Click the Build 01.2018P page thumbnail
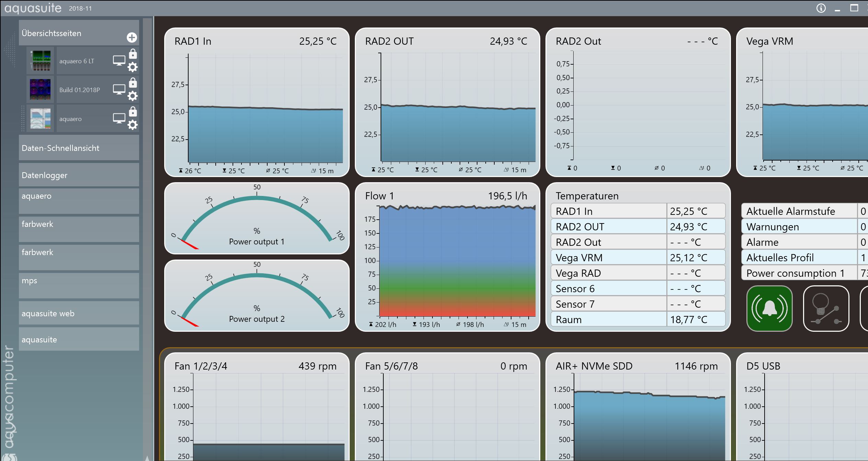The width and height of the screenshot is (868, 461). coord(40,90)
